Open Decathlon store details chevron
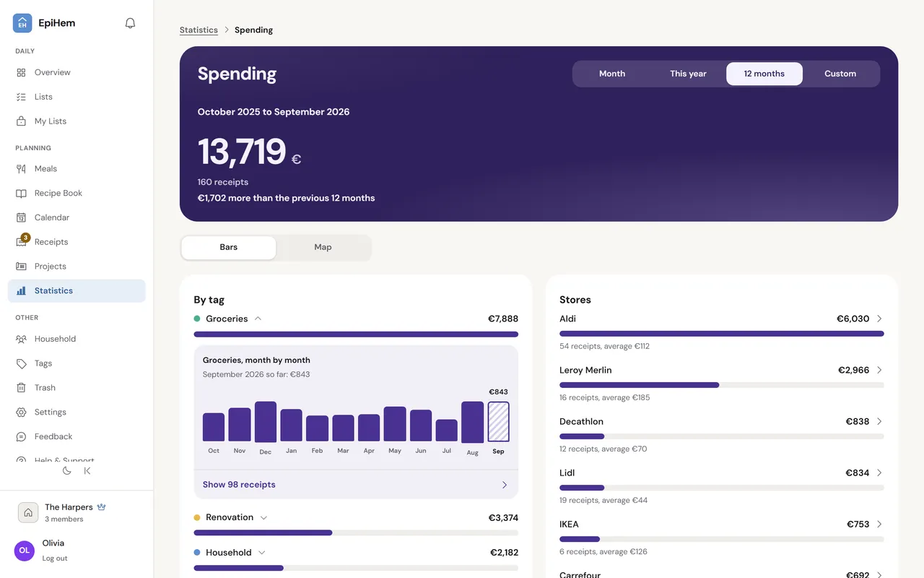924x578 pixels. [x=879, y=421]
